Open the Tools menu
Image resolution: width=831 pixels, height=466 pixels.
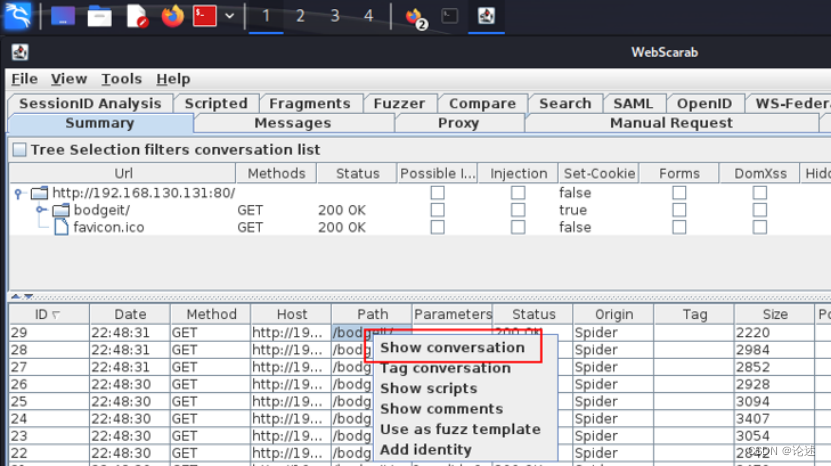tap(121, 79)
